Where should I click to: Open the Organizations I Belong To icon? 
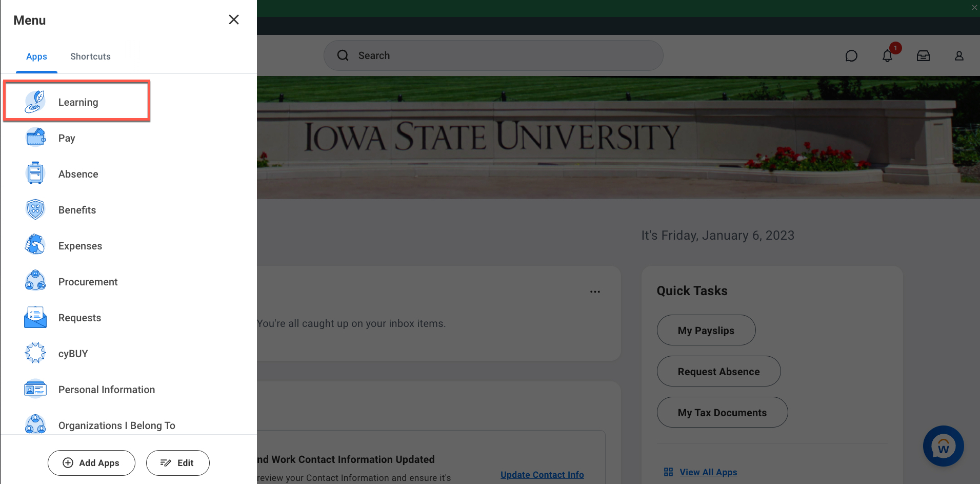tap(35, 424)
